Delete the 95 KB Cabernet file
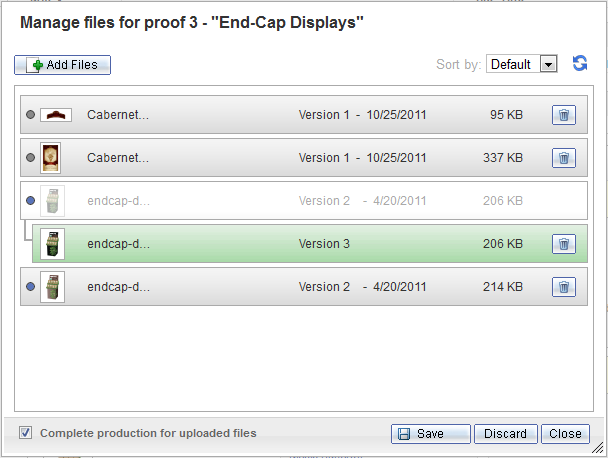This screenshot has width=608, height=458. click(x=563, y=115)
